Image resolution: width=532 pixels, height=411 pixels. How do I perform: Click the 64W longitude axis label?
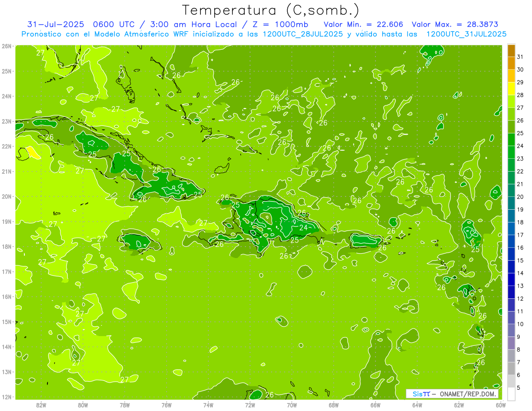tap(417, 405)
